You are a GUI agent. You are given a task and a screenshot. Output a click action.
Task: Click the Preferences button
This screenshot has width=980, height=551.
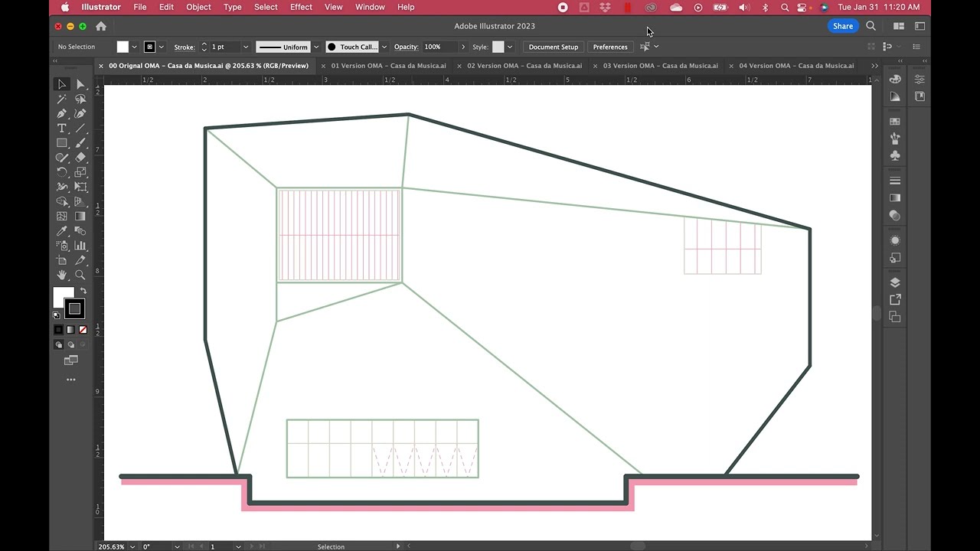click(x=610, y=47)
